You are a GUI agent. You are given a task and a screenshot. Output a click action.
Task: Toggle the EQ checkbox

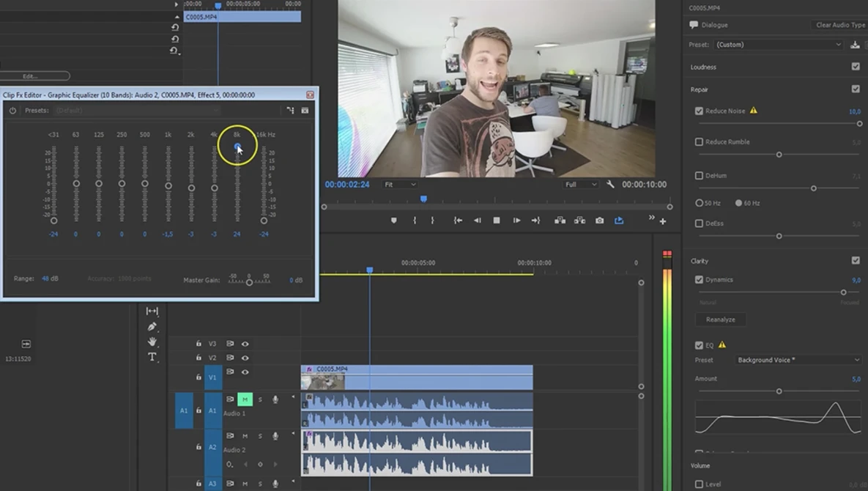[x=699, y=345]
